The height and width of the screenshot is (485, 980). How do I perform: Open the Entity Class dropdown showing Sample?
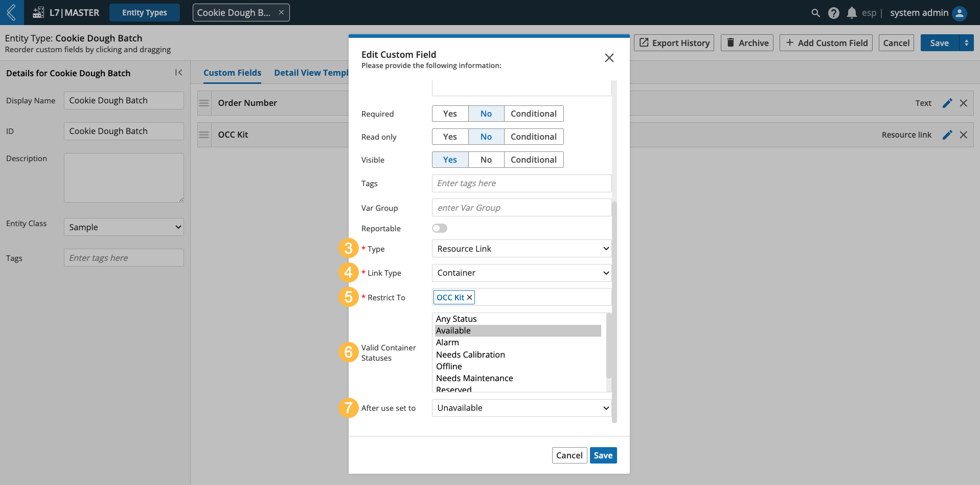(x=124, y=227)
